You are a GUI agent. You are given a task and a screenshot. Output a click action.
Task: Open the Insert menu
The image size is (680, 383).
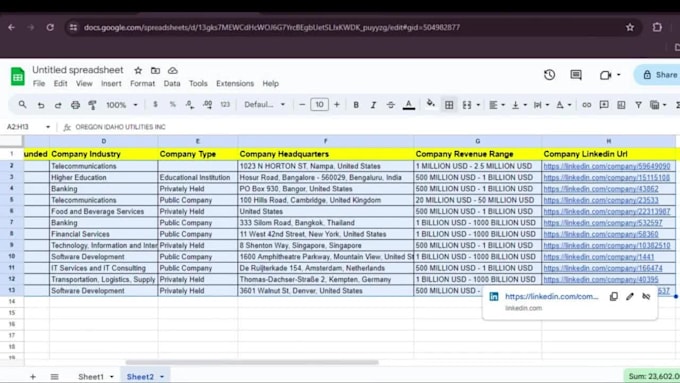(x=111, y=83)
